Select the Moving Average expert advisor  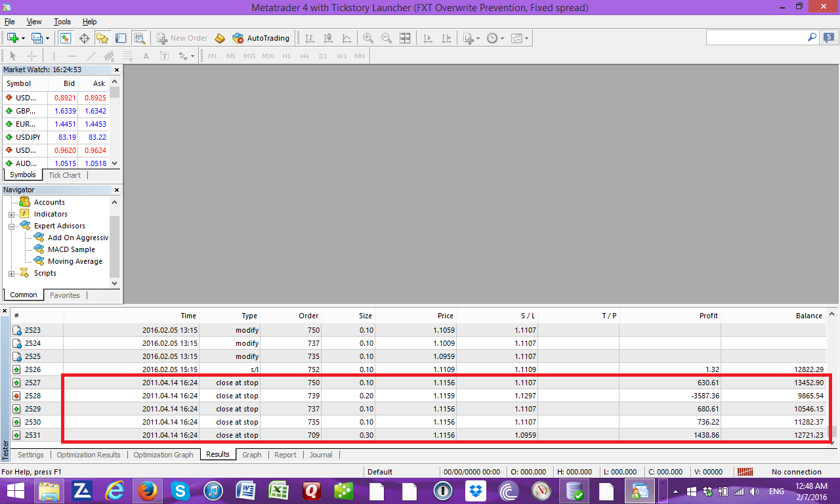pos(75,261)
